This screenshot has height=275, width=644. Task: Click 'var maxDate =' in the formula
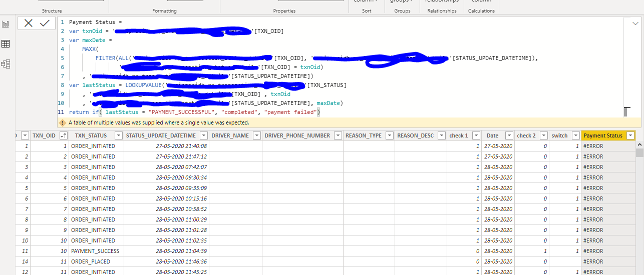point(90,40)
